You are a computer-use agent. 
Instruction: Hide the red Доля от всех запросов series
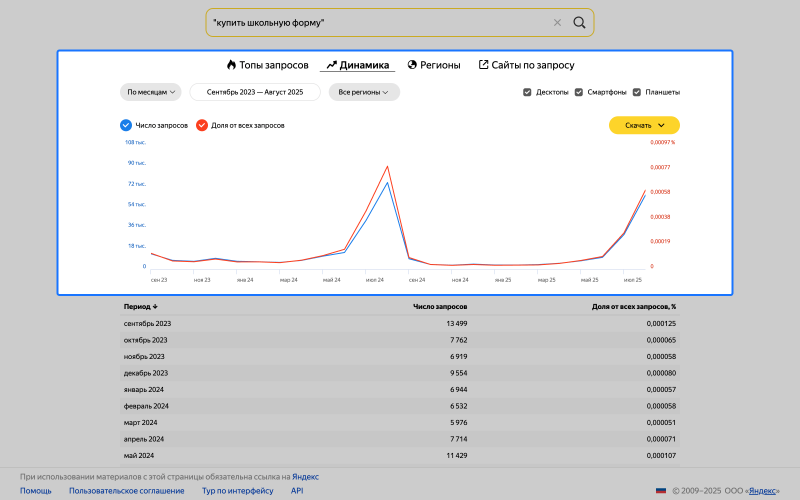tap(202, 125)
